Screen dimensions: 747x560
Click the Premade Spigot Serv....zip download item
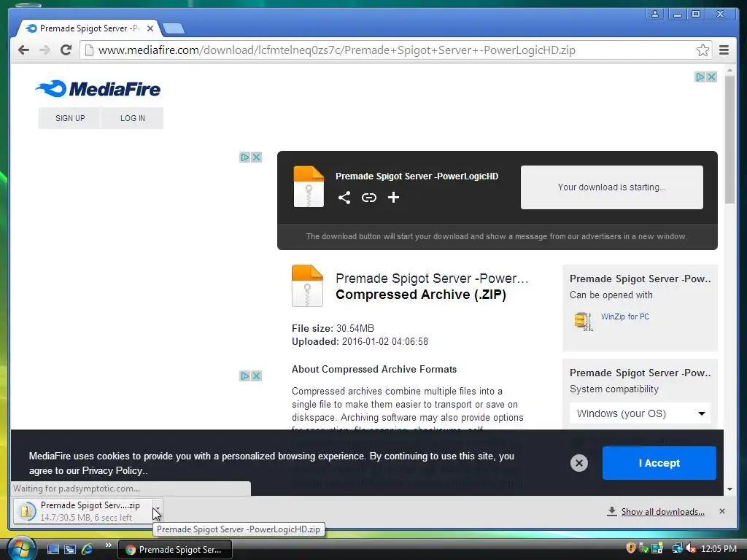[x=83, y=511]
